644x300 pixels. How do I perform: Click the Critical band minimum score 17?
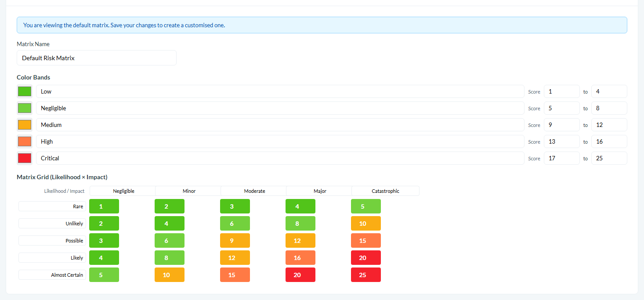[562, 158]
